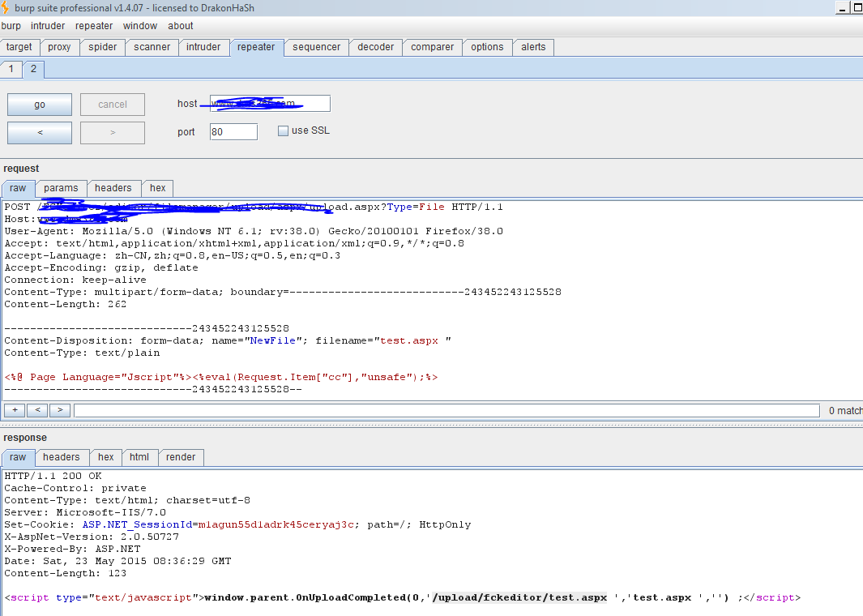Click the Content-Length: 262 request line
The image size is (863, 616).
tap(66, 305)
